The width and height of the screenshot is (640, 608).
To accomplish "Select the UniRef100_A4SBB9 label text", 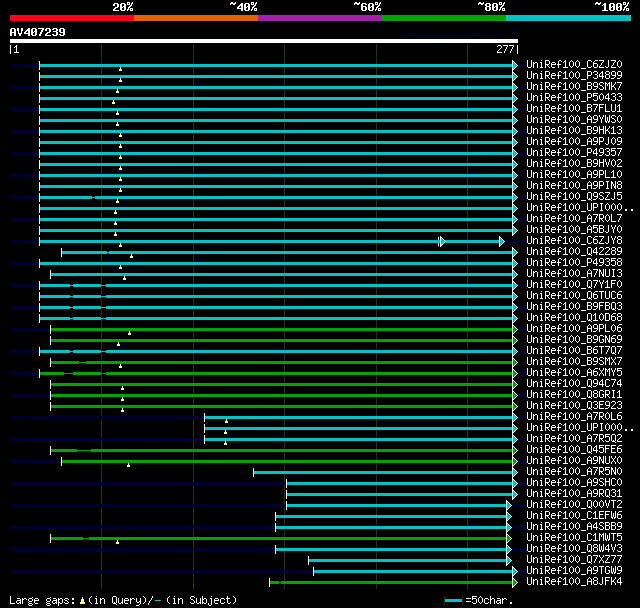I will (574, 527).
